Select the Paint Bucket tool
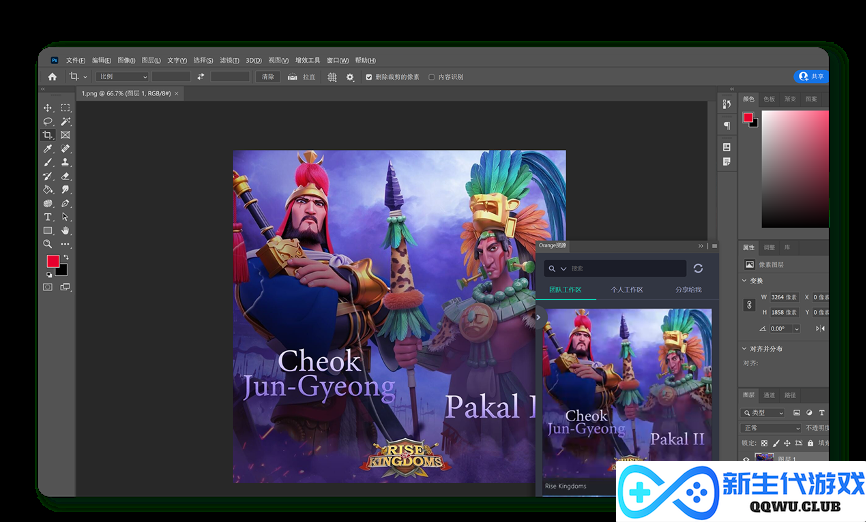Image resolution: width=866 pixels, height=522 pixels. [x=48, y=189]
